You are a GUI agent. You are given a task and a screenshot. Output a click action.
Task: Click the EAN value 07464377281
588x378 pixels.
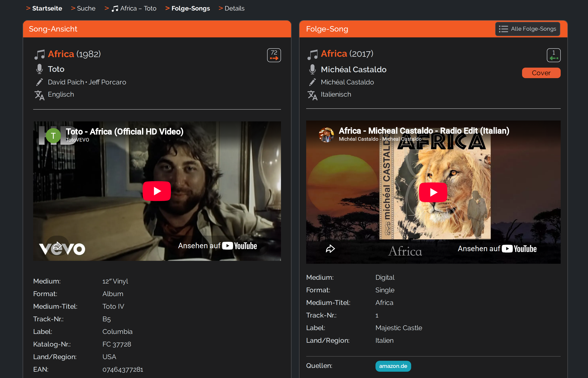tap(123, 369)
